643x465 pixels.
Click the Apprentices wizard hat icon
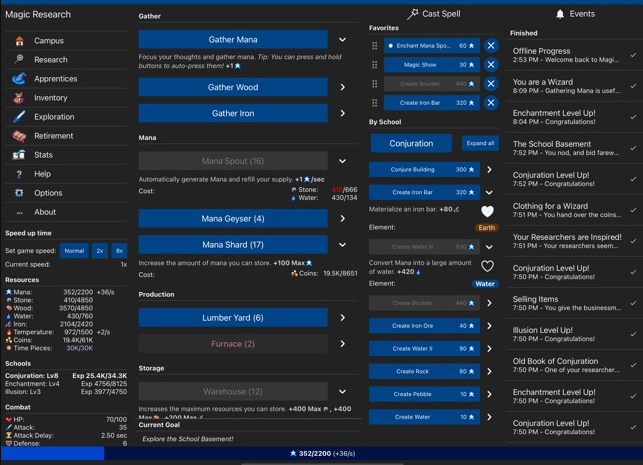tap(19, 78)
